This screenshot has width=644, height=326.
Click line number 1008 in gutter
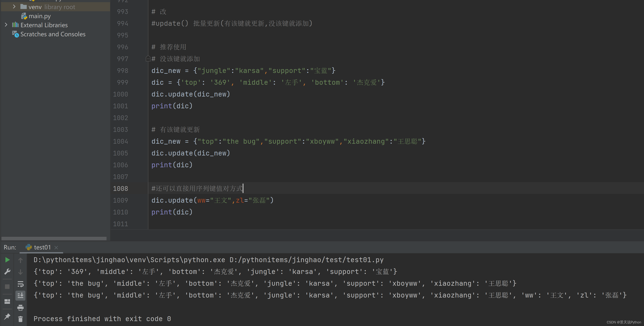point(121,188)
